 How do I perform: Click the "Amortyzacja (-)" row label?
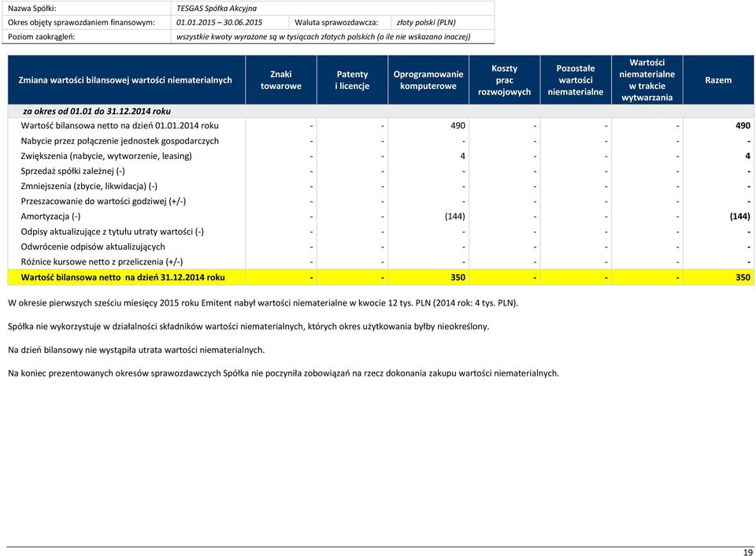click(50, 217)
